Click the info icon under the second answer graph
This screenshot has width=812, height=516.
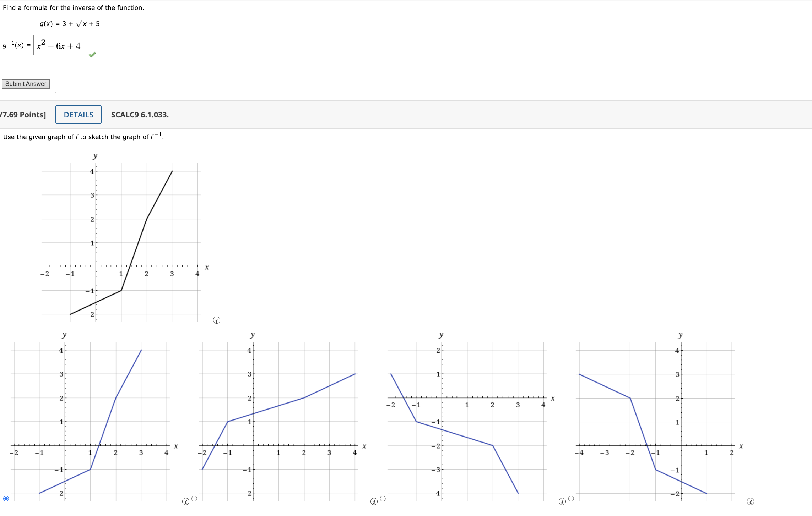click(373, 502)
